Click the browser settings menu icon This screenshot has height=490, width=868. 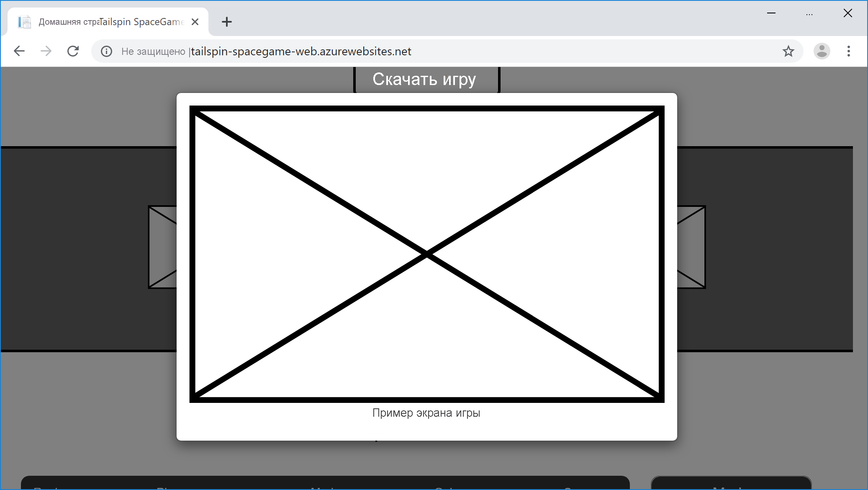pos(849,52)
